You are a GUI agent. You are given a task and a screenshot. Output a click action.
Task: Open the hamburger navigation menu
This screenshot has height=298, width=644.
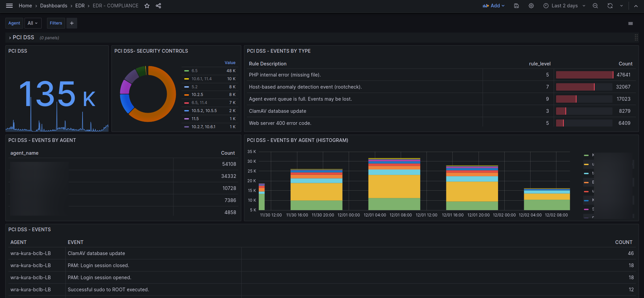[9, 6]
